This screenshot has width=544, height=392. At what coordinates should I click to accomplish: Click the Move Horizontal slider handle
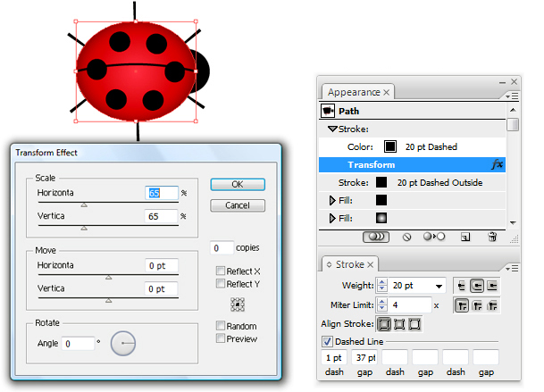109,277
